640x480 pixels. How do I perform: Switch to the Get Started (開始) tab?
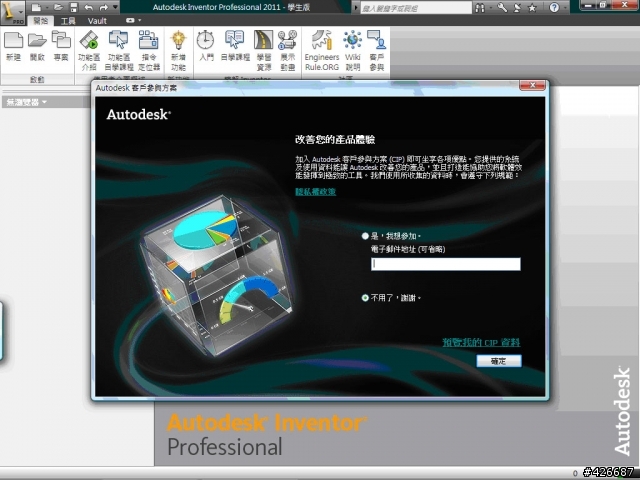coord(40,20)
